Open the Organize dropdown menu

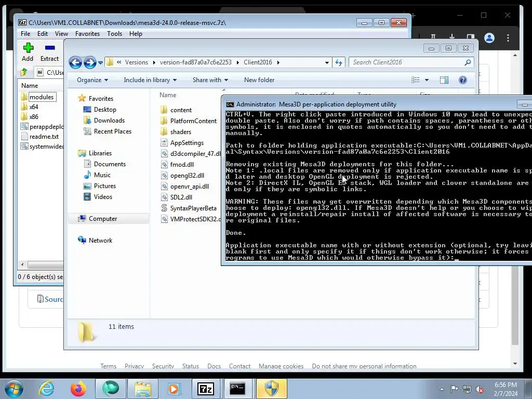pyautogui.click(x=92, y=80)
